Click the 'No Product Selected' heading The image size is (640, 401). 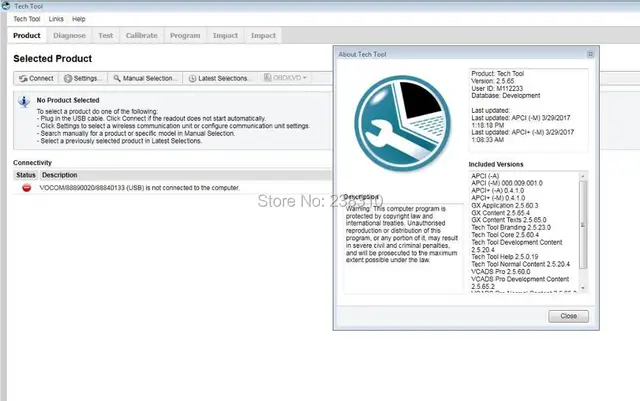pyautogui.click(x=68, y=100)
